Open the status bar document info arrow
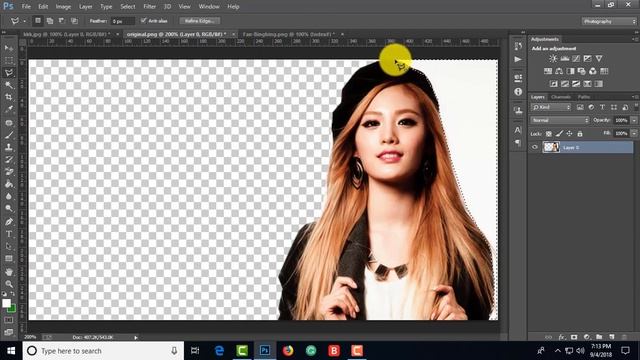 pos(136,337)
